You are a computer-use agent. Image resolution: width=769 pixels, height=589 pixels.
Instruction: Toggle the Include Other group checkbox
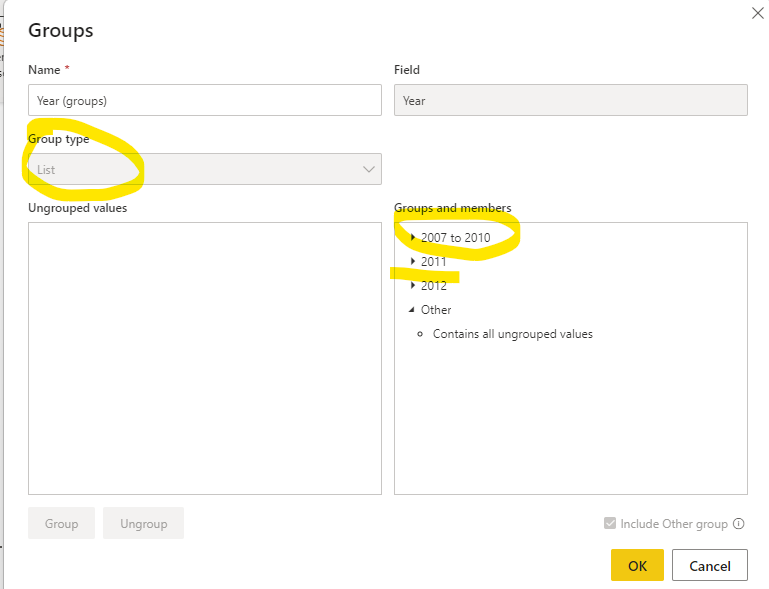(610, 523)
